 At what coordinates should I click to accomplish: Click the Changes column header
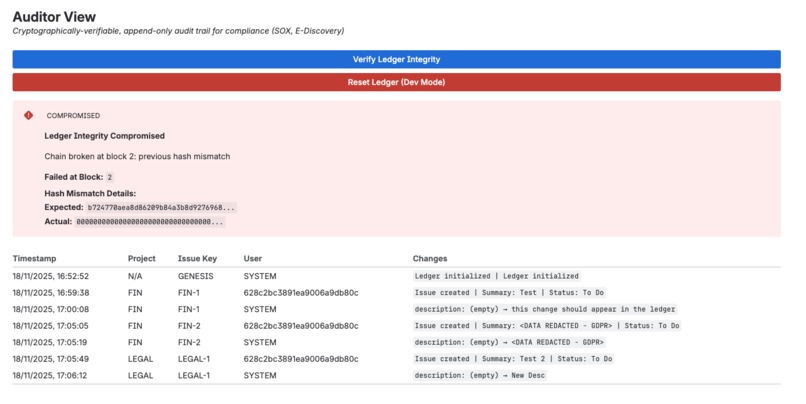coord(430,259)
